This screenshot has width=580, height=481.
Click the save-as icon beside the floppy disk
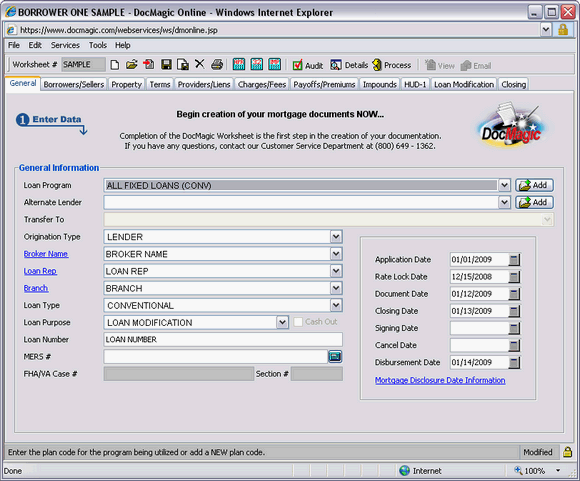pyautogui.click(x=183, y=65)
